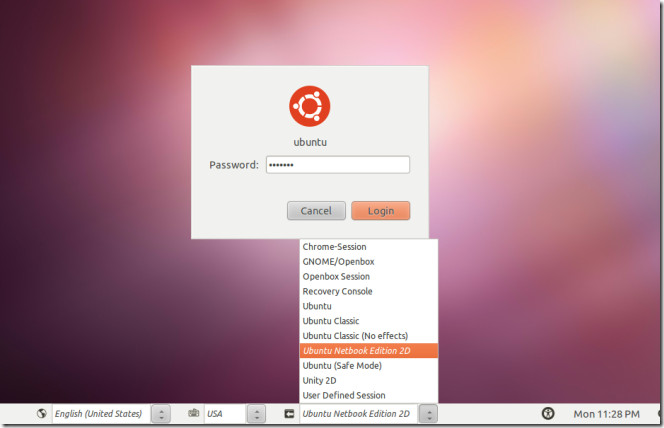Open the USA keyboard layout dropdown
664x428 pixels.
(225, 414)
